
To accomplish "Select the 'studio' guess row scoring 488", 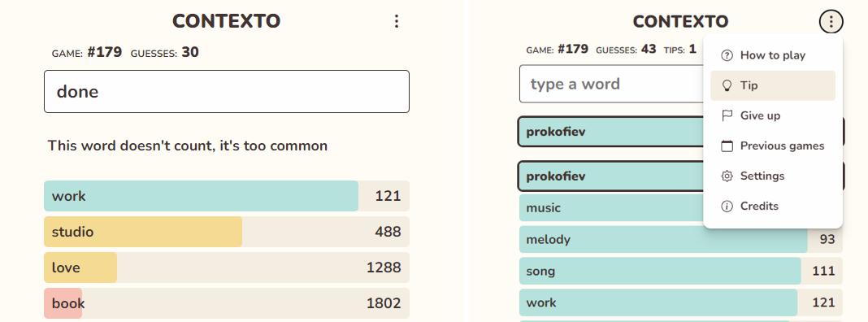I will [227, 232].
